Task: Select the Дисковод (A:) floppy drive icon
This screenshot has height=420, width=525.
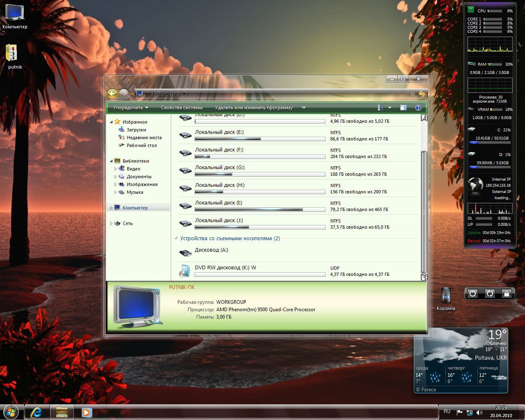Action: tap(186, 253)
